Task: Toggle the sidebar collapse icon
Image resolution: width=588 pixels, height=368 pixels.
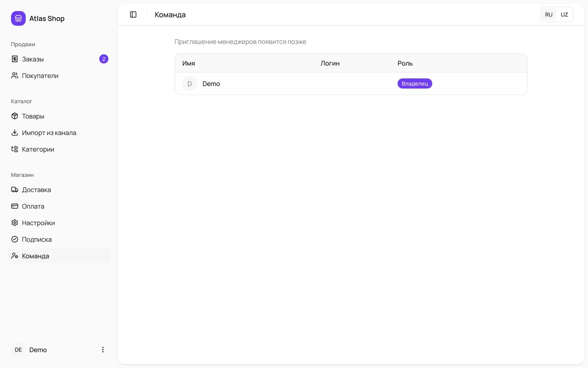Action: click(133, 14)
